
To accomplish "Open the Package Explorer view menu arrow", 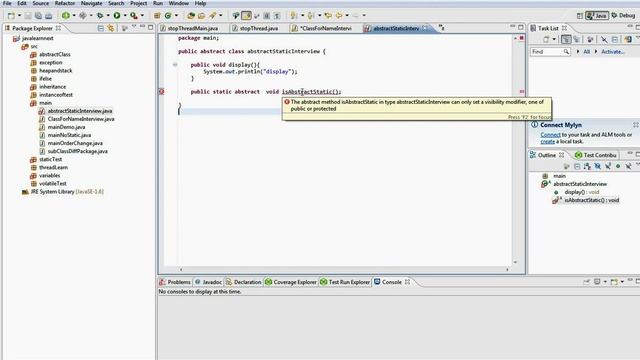I will point(133,27).
